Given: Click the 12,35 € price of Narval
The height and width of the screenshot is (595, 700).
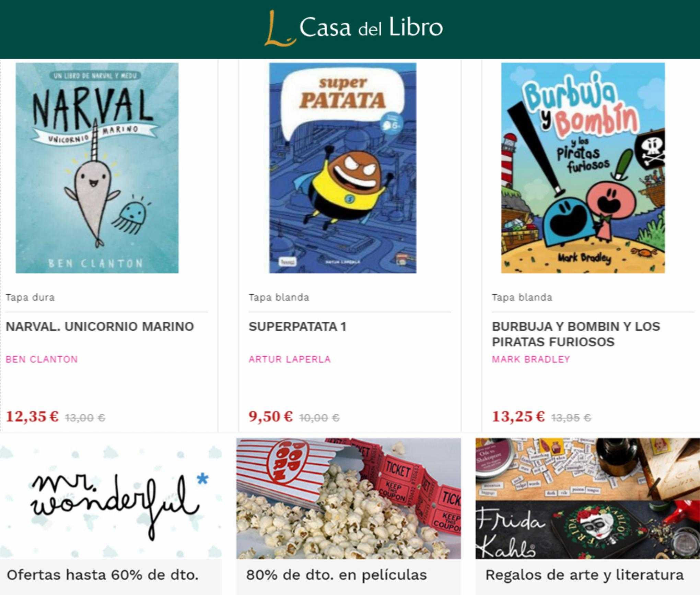Looking at the screenshot, I should (x=32, y=417).
